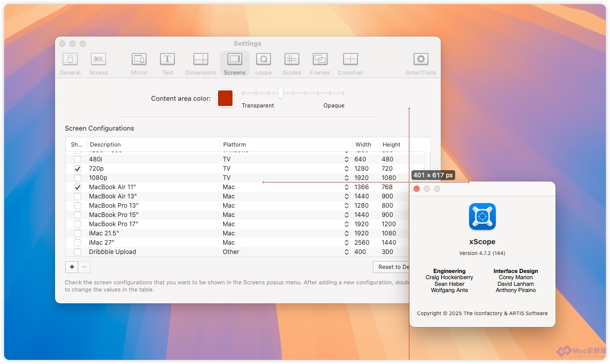Click the name "Craig Hockenberry" in About window
The height and width of the screenshot is (364, 610).
point(450,277)
